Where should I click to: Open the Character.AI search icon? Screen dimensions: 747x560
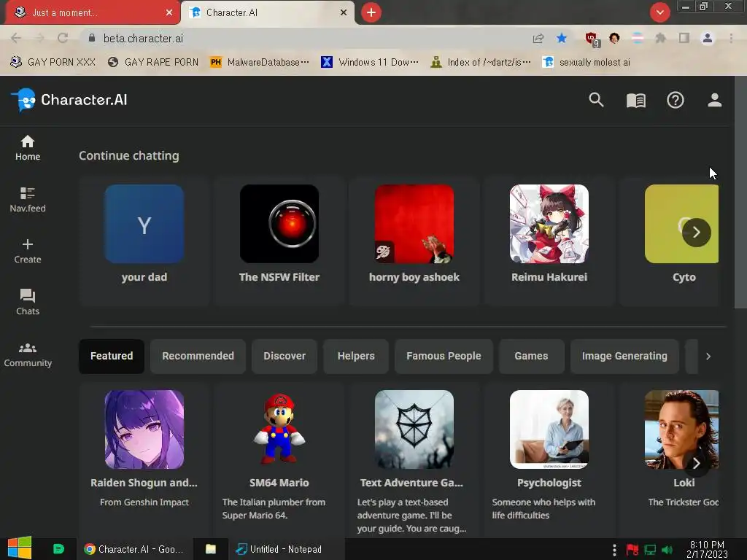[596, 100]
